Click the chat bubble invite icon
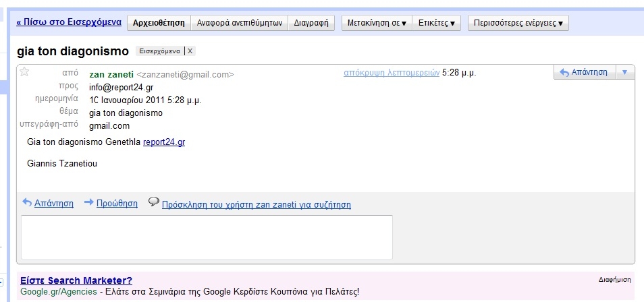Viewport: 644px width, 302px height. coord(154,202)
